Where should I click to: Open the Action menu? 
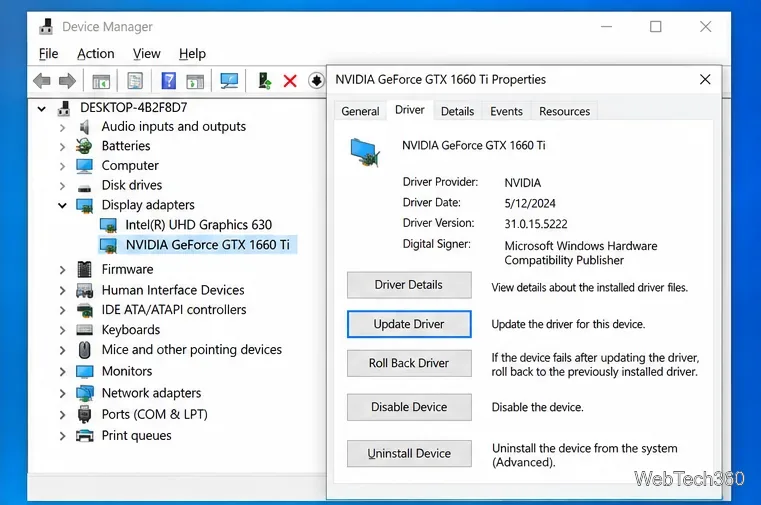click(96, 53)
